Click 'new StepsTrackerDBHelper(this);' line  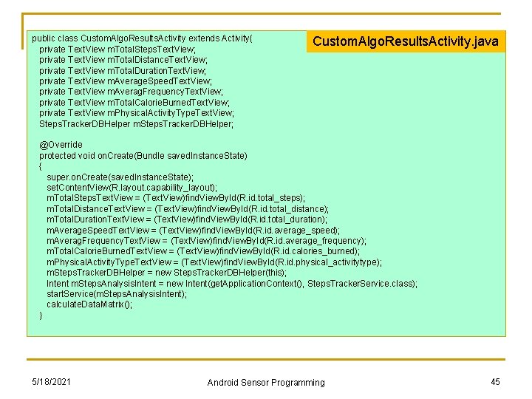pos(166,273)
